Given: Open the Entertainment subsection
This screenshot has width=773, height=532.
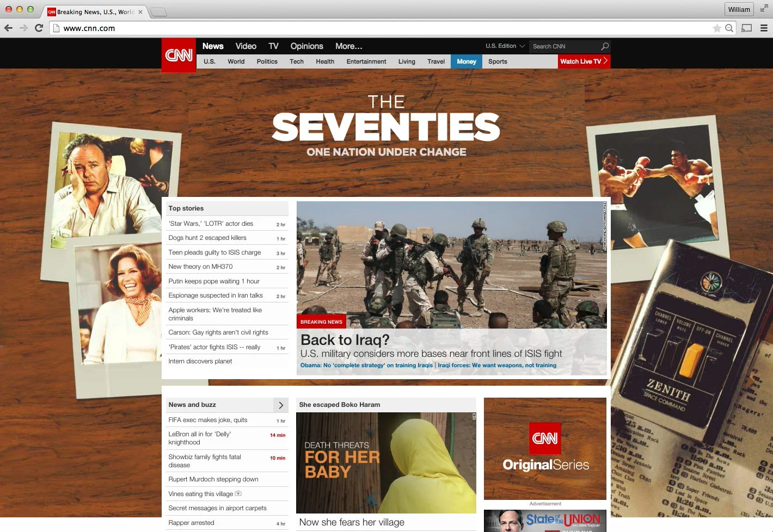Looking at the screenshot, I should pyautogui.click(x=366, y=61).
